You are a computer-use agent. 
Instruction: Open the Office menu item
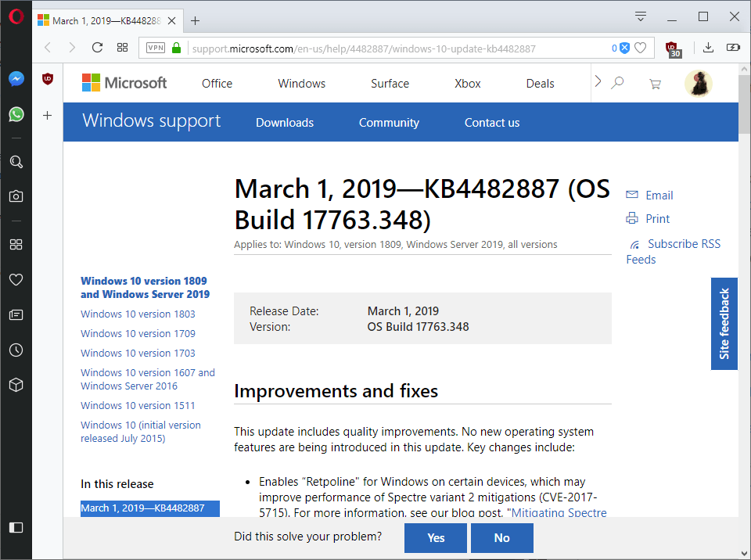coord(217,84)
